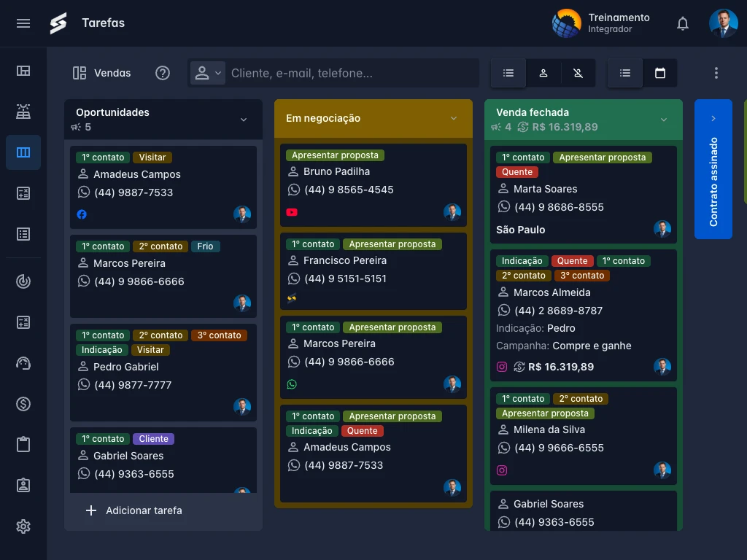Open the upper calculator icon in sidebar
Image resolution: width=747 pixels, height=560 pixels.
pyautogui.click(x=23, y=193)
